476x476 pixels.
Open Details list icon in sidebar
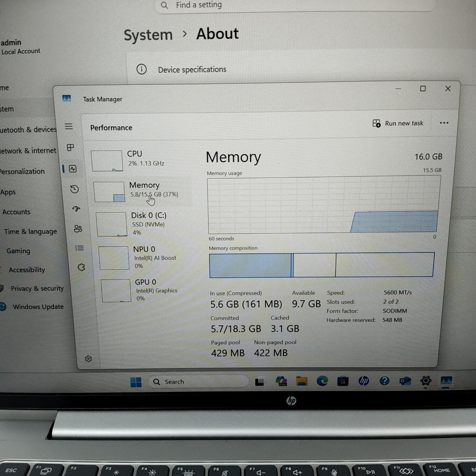80,248
